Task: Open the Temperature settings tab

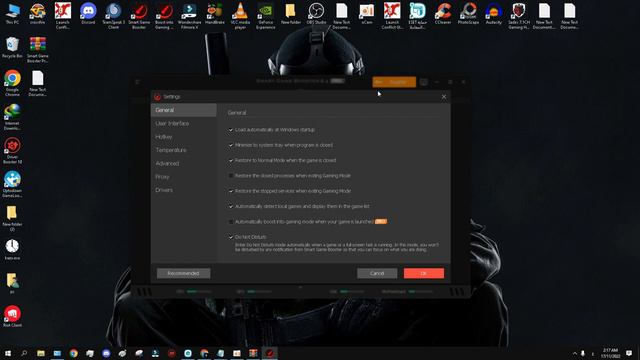Action: click(184, 150)
